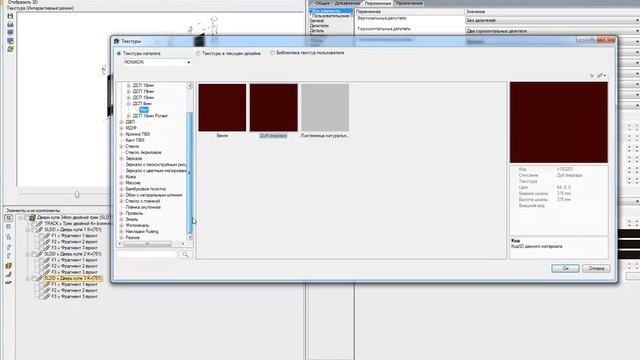Screen dimensions: 640x360
Task: Select Обои с натуральным шпоном in the tree
Action: click(154, 195)
